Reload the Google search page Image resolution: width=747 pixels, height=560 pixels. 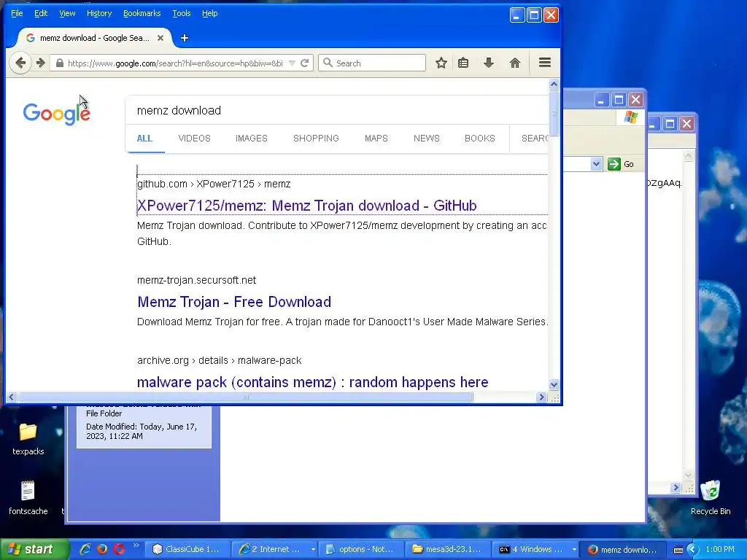305,63
